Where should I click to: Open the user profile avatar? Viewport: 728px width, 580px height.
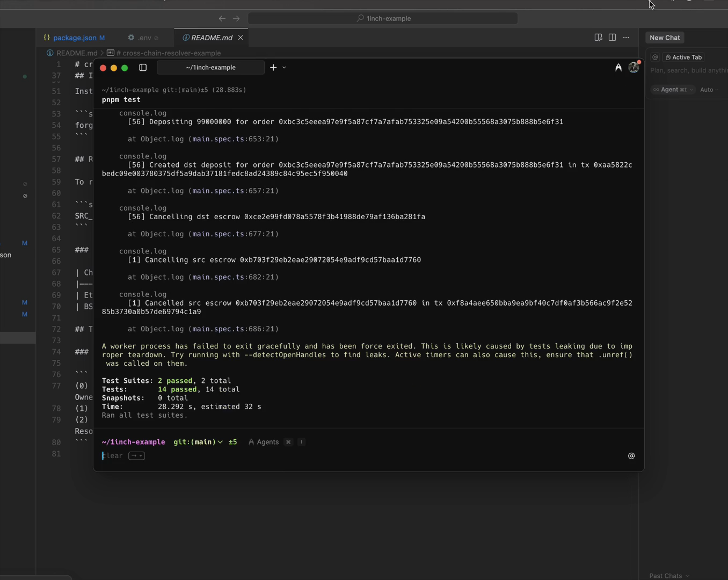pyautogui.click(x=634, y=67)
